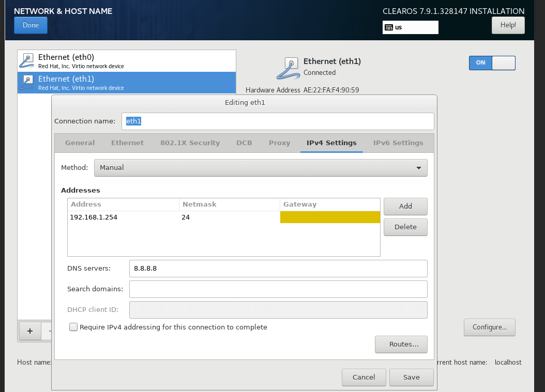Open the General tab

click(80, 143)
